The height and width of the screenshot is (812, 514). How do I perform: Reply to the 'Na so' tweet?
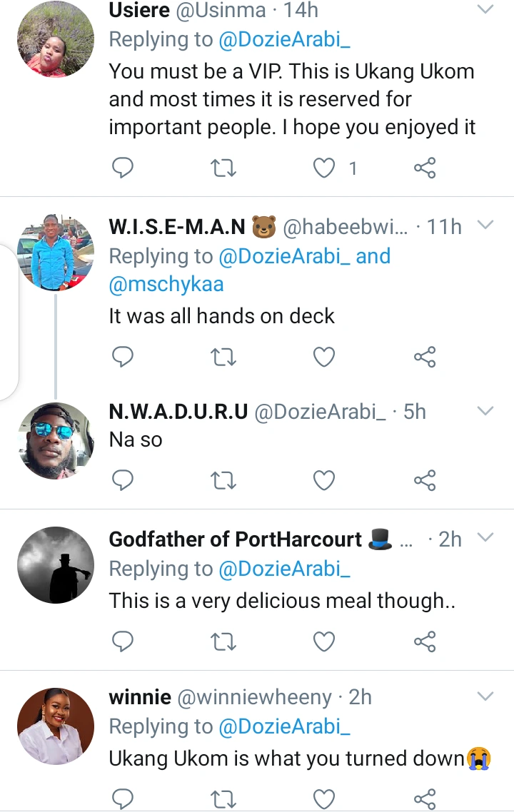(x=124, y=481)
